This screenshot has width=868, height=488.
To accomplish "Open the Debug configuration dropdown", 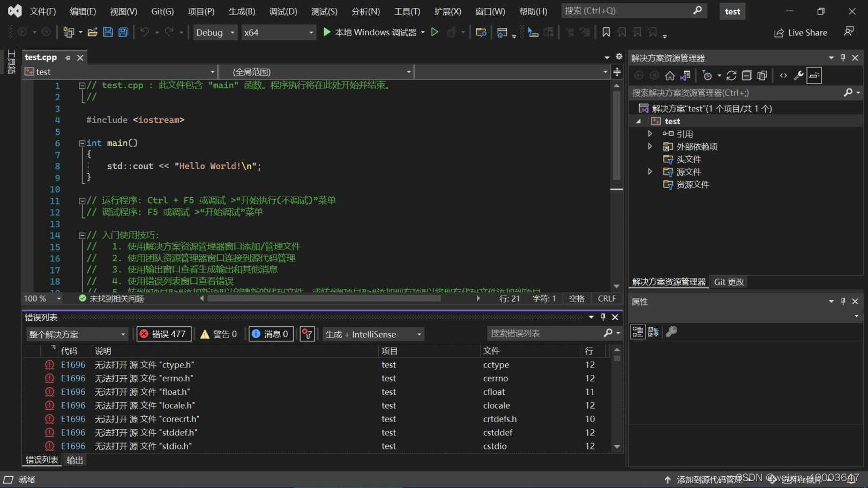I will pos(214,32).
